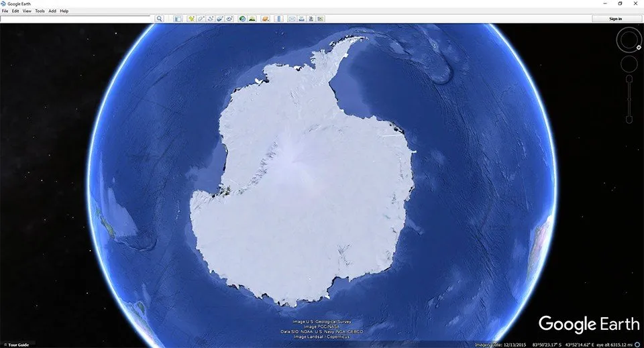Open the Tour Guide panel
The image size is (644, 348).
click(16, 345)
